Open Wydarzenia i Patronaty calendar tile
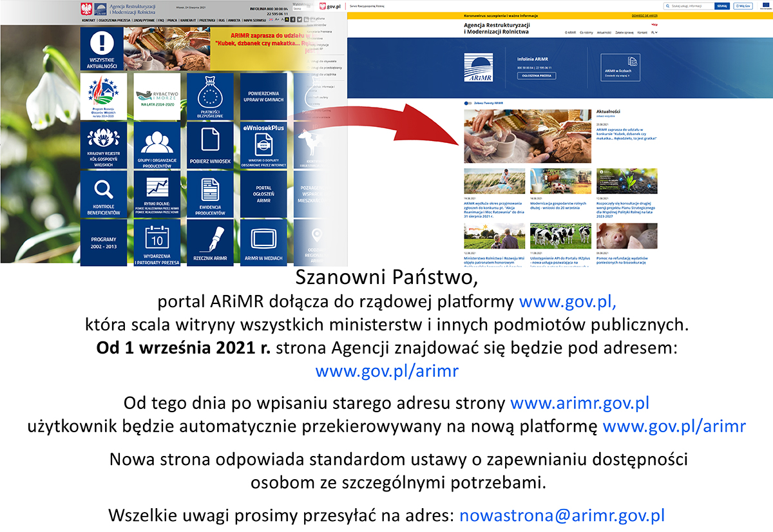Viewport: 773px width, 532px height. point(157,243)
